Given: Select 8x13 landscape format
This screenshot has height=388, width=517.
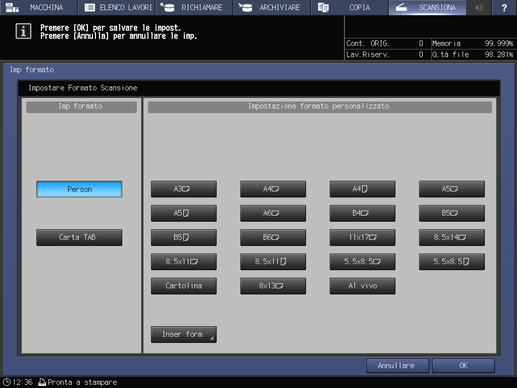Looking at the screenshot, I should tap(273, 286).
